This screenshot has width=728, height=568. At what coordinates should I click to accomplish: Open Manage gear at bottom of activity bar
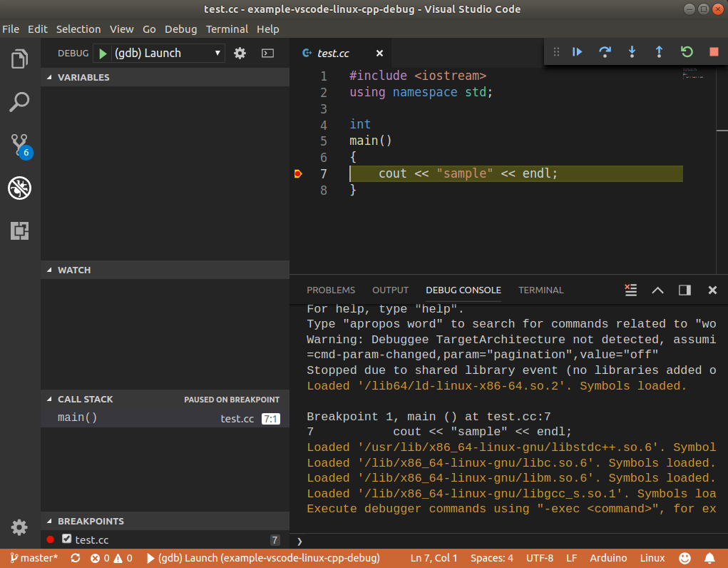tap(19, 527)
